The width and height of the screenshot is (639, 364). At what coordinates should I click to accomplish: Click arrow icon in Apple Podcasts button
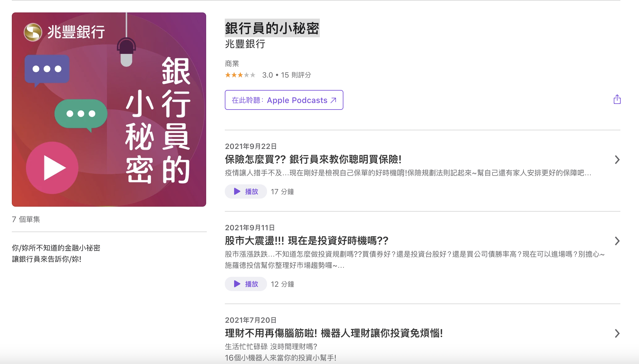(333, 100)
